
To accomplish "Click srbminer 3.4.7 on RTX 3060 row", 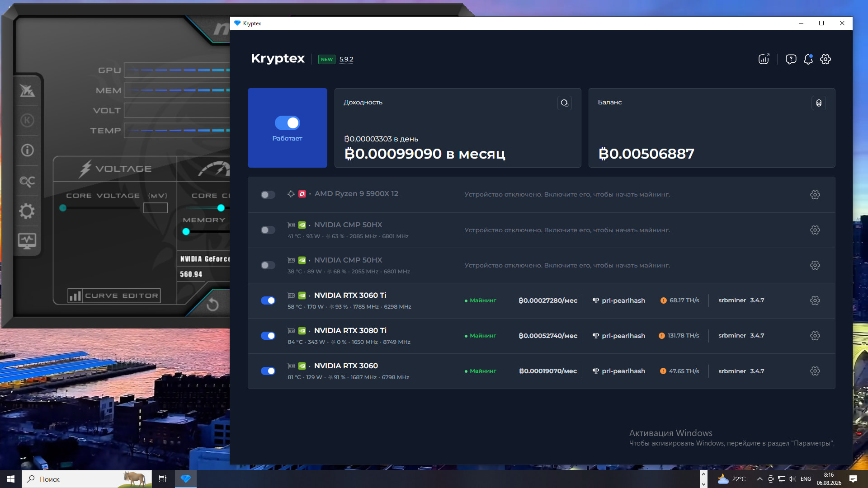I will pos(741,371).
